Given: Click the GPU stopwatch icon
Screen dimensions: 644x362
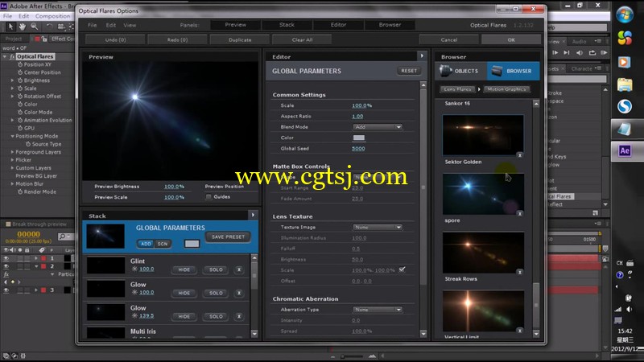Looking at the screenshot, I should [20, 128].
